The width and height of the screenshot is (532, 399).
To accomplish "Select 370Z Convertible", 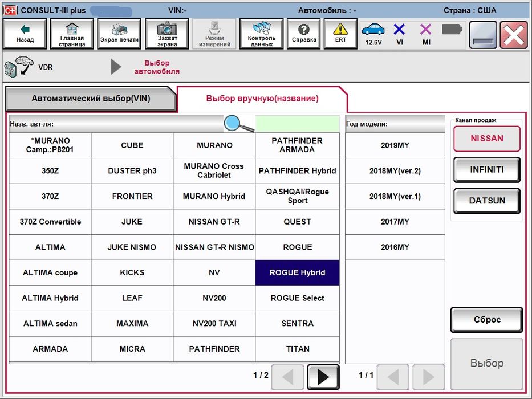I will point(50,222).
